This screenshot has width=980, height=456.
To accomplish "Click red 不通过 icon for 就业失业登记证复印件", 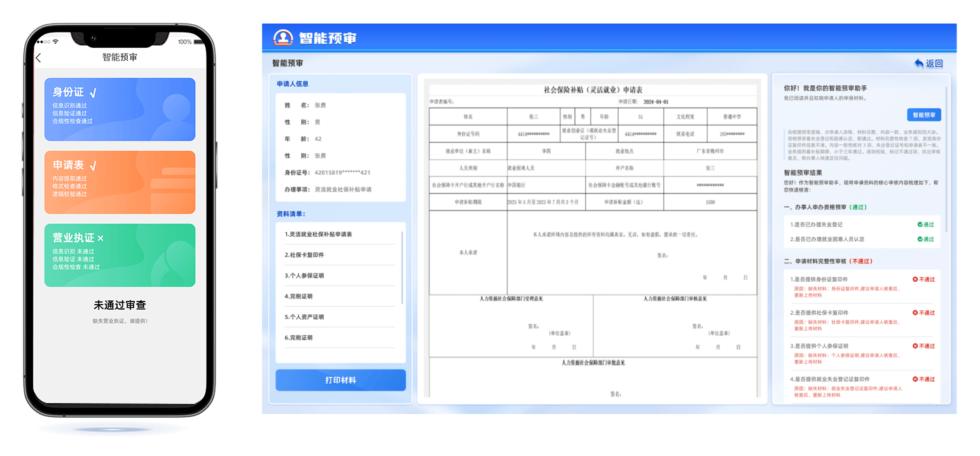I will point(915,379).
